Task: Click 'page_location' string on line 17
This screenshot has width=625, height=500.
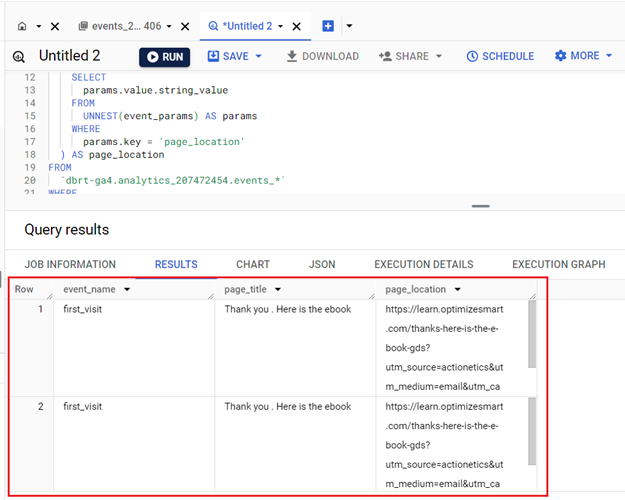Action: 201,142
